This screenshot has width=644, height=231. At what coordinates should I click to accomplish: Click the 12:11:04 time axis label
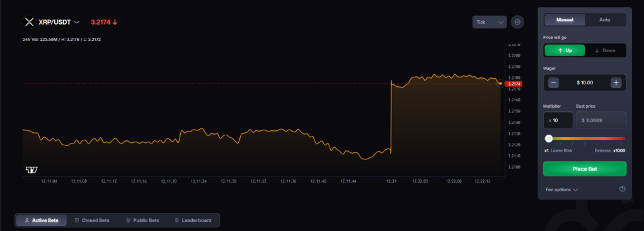[x=49, y=181]
